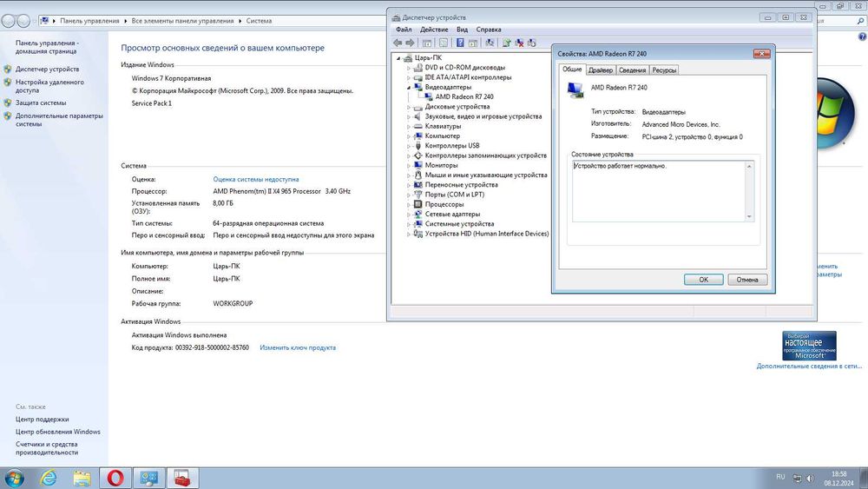The width and height of the screenshot is (868, 489).
Task: Select the Общие tab
Action: click(572, 69)
